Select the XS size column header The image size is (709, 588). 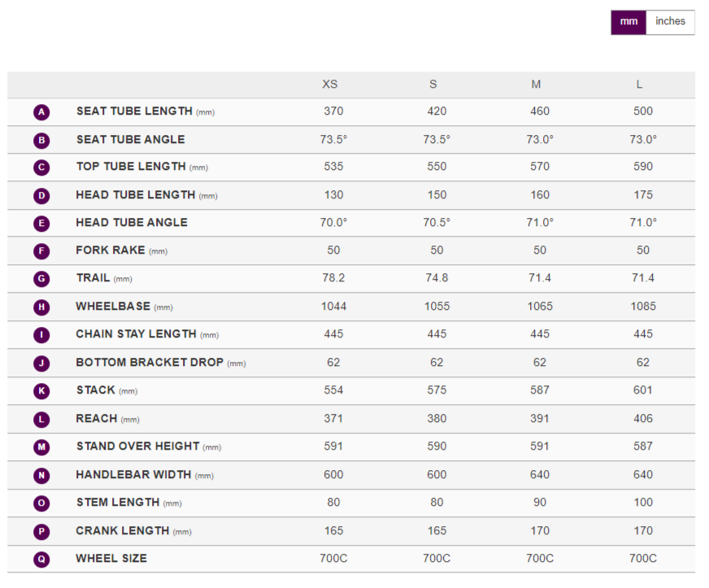pyautogui.click(x=329, y=85)
